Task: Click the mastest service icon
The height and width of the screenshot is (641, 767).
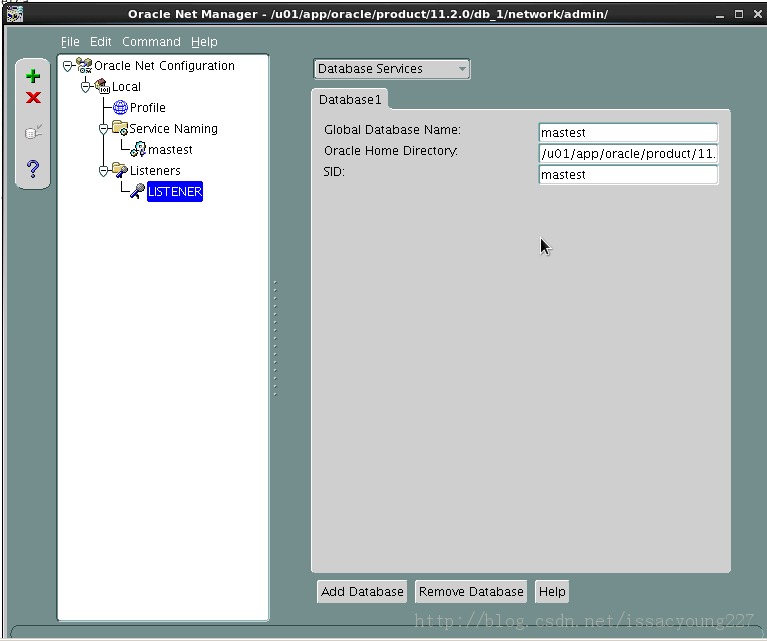Action: point(138,149)
